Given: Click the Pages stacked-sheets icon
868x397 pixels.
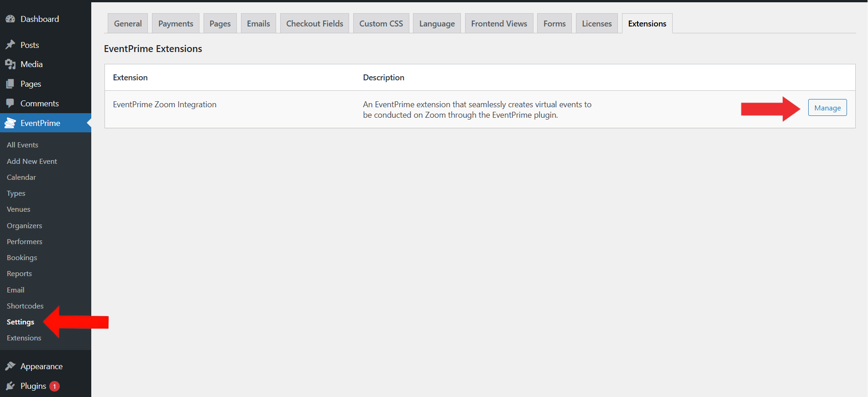Looking at the screenshot, I should [10, 84].
